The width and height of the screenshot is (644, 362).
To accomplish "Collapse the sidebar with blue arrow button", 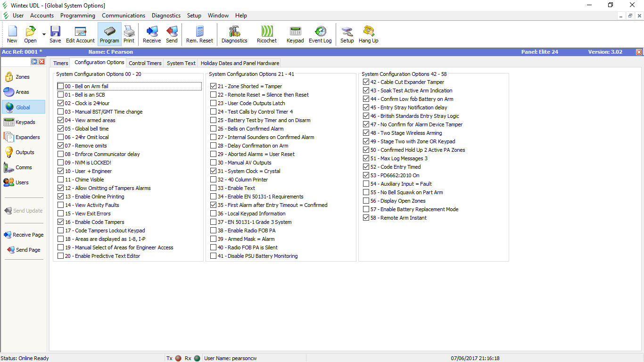I will (34, 62).
